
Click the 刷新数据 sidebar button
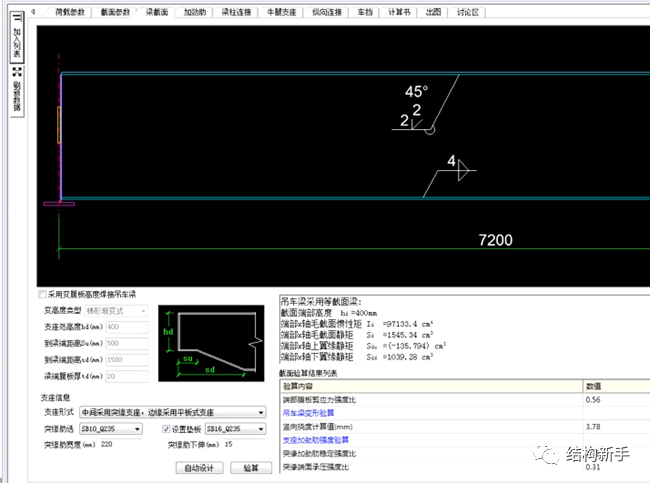pos(17,91)
